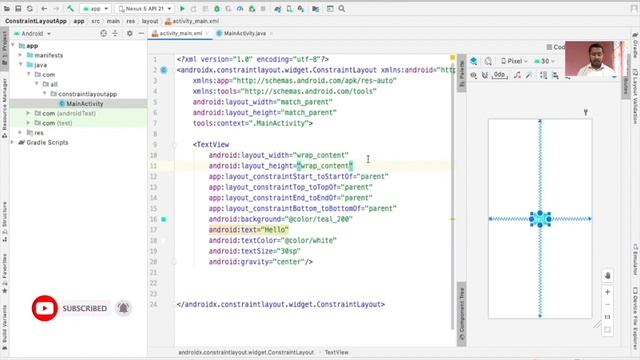Open the Android project view dropdown

pyautogui.click(x=33, y=33)
